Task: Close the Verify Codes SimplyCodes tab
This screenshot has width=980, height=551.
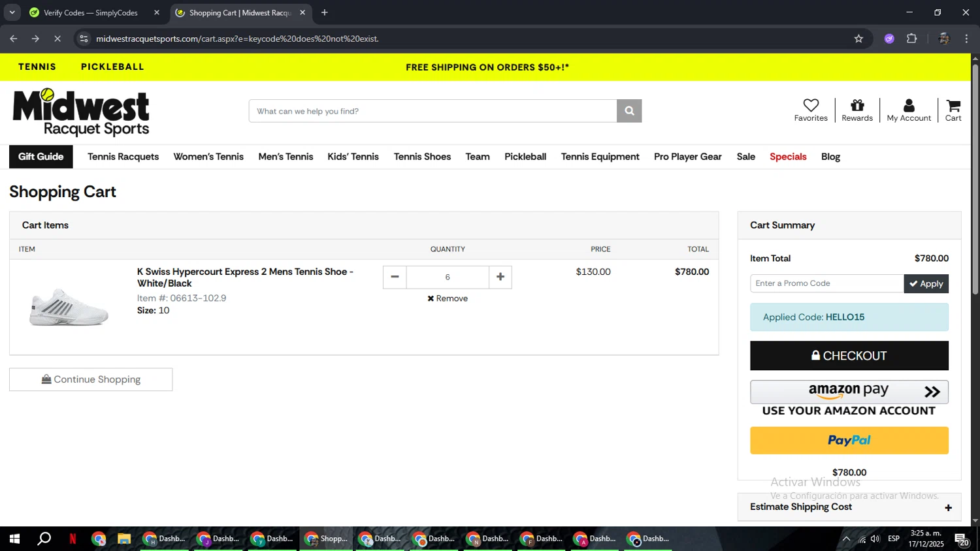Action: pyautogui.click(x=157, y=12)
